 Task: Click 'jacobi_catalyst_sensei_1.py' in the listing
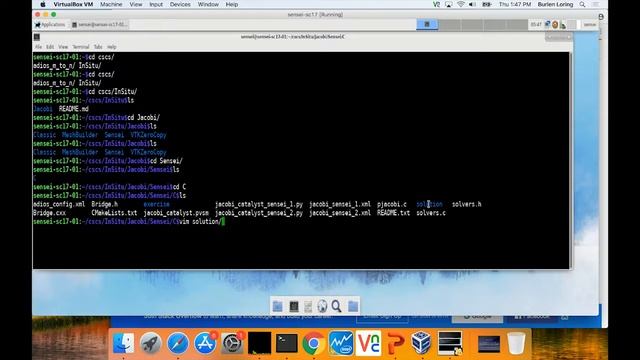click(259, 204)
